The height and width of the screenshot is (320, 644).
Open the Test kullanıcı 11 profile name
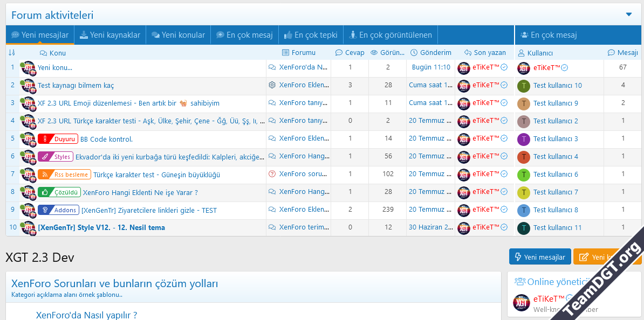[x=557, y=227]
